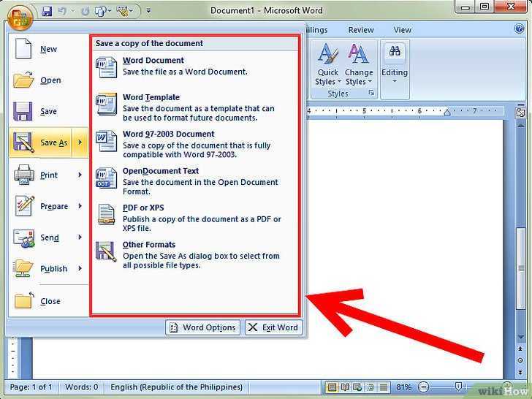Click the 'Word Template' title text
This screenshot has height=399, width=532.
point(151,97)
